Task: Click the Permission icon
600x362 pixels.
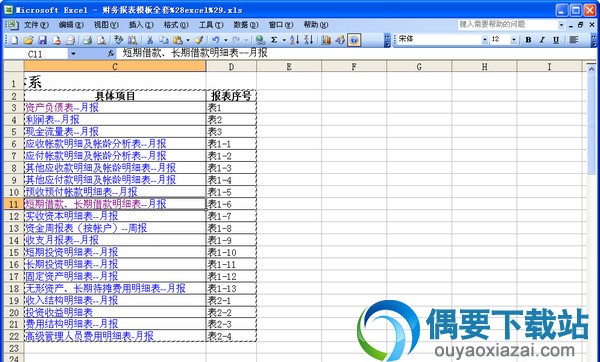Action: [57, 40]
